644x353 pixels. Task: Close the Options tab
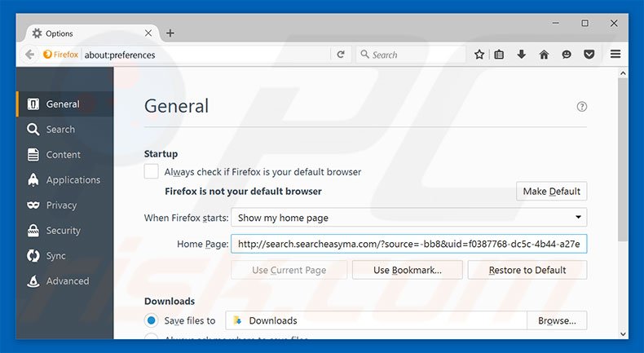(148, 33)
